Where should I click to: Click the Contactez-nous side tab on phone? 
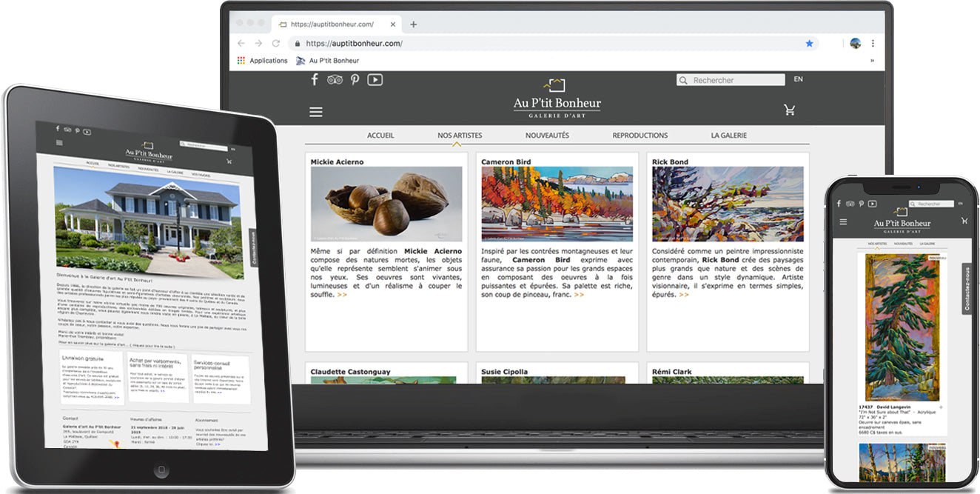966,289
